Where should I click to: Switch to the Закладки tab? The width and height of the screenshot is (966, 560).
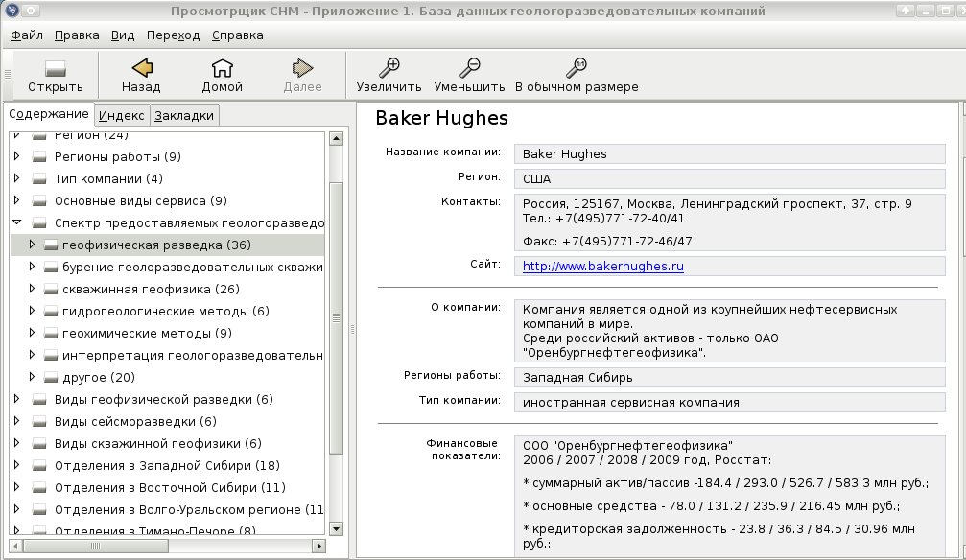(x=184, y=115)
